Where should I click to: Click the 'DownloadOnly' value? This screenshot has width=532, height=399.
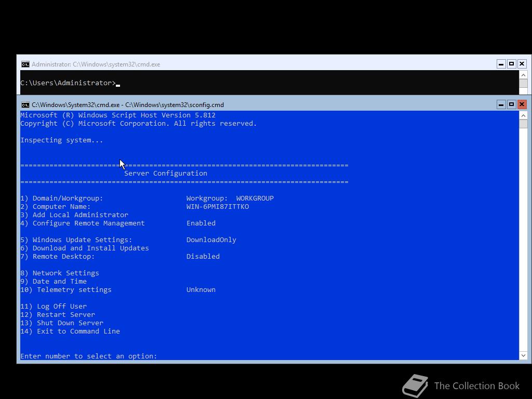(211, 240)
